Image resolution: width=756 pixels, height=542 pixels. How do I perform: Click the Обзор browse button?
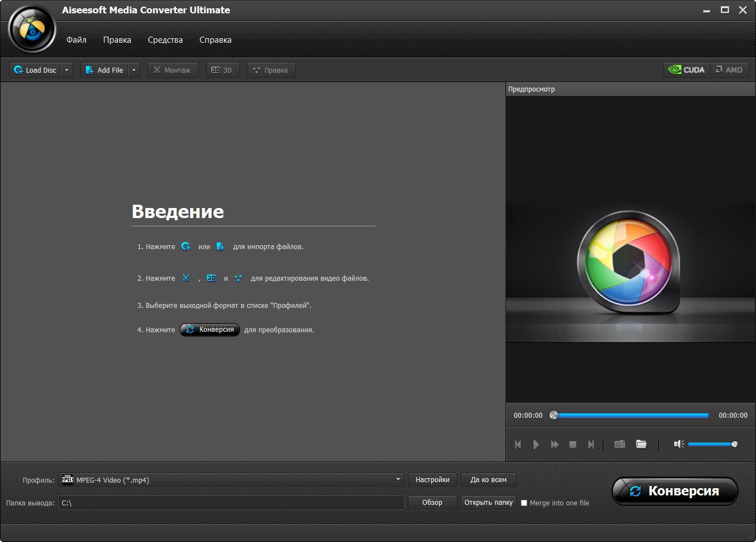(x=432, y=503)
